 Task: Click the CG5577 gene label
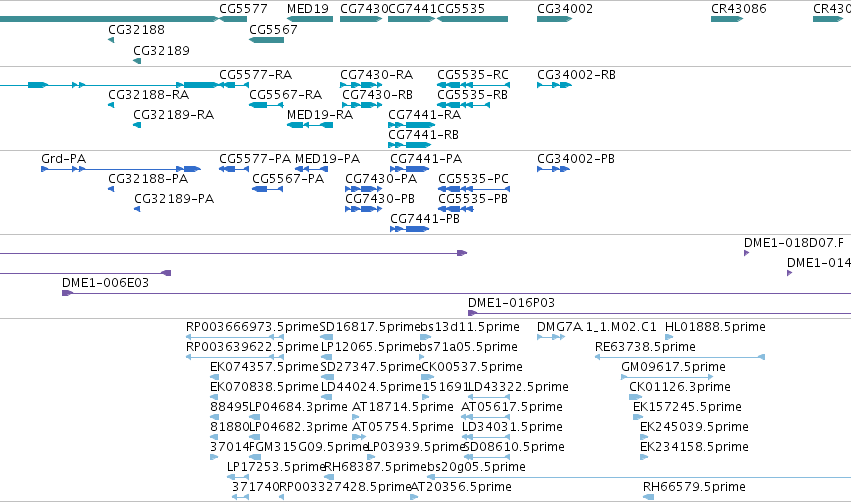pyautogui.click(x=243, y=9)
